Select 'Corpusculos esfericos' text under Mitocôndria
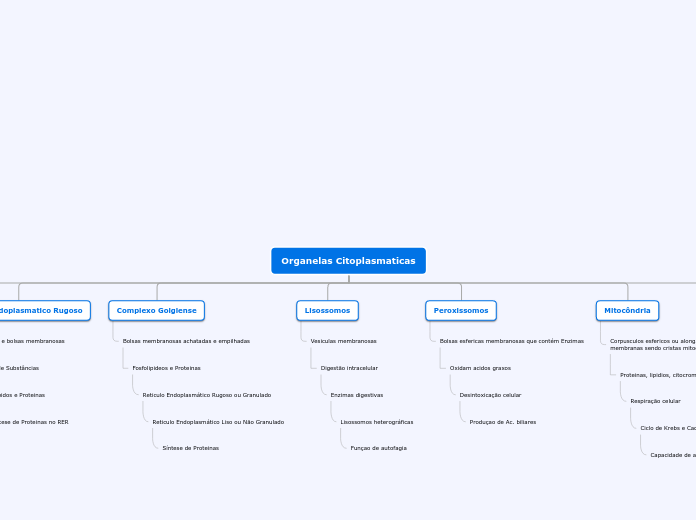Viewport: 696px width, 520px height. click(x=652, y=345)
